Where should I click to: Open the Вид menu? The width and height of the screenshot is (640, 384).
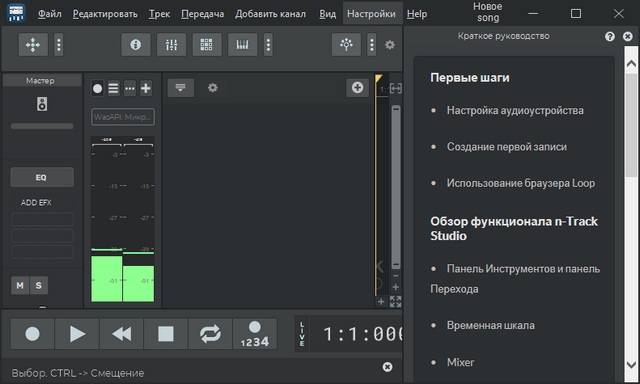(x=327, y=14)
